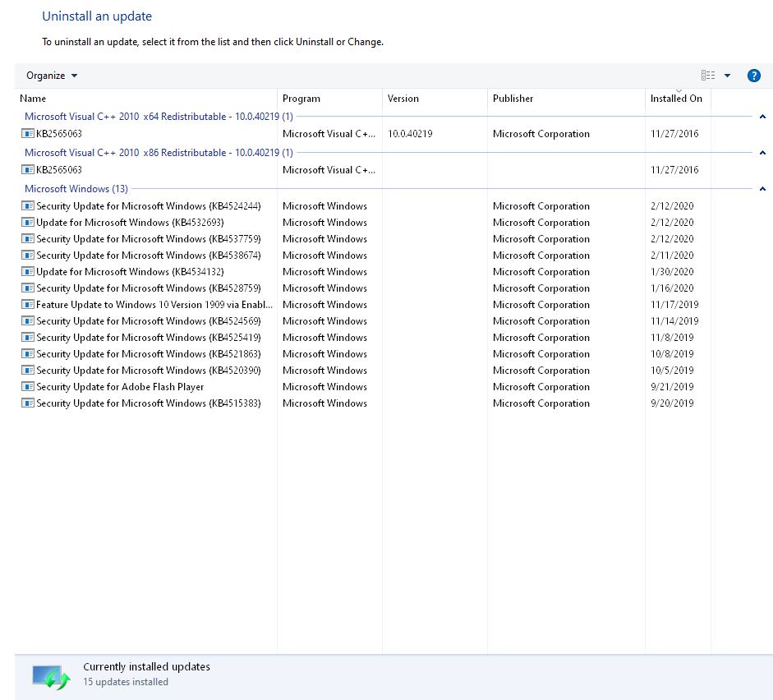The image size is (773, 700).
Task: Click install date 10/5/2019
Action: 672,371
